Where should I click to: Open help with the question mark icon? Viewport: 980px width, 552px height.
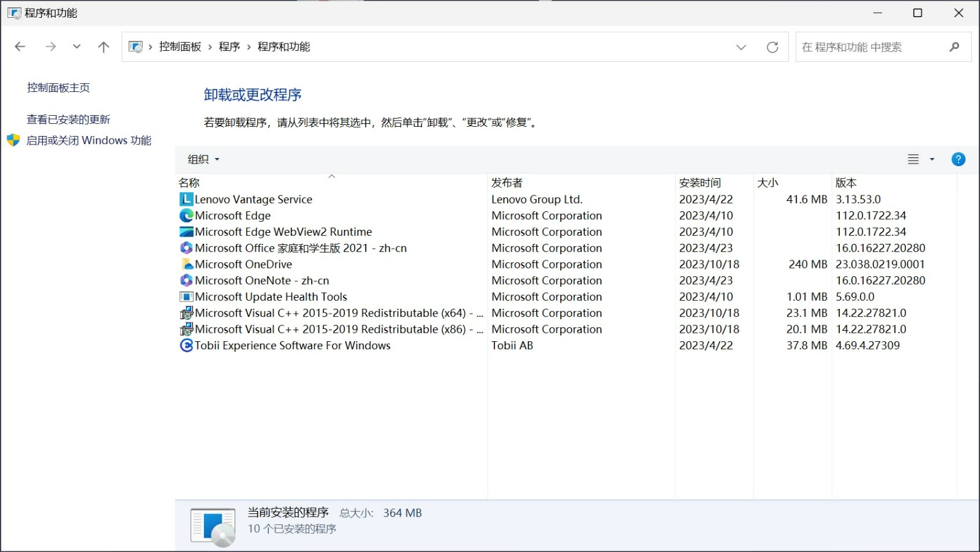tap(958, 159)
